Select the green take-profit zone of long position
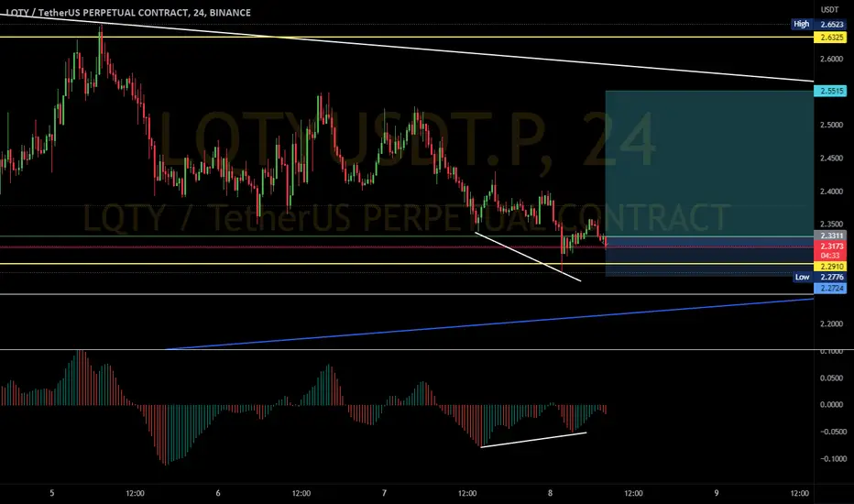The height and width of the screenshot is (504, 854). point(709,163)
